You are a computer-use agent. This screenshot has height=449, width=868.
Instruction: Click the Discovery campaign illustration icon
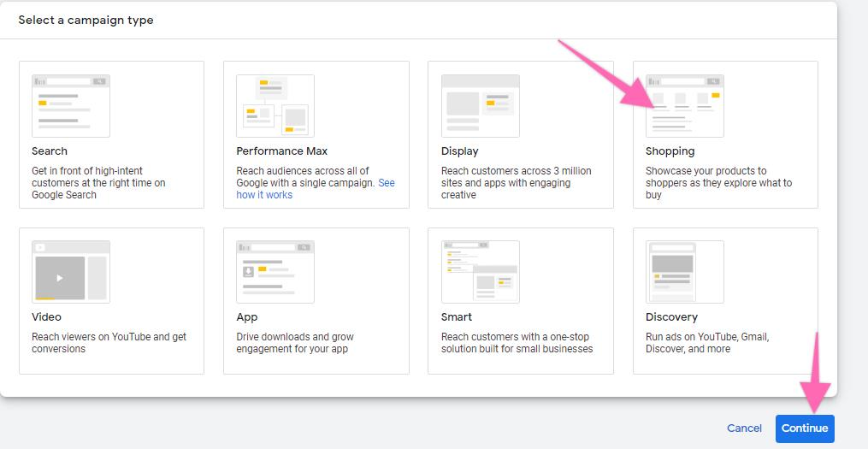pyautogui.click(x=684, y=272)
